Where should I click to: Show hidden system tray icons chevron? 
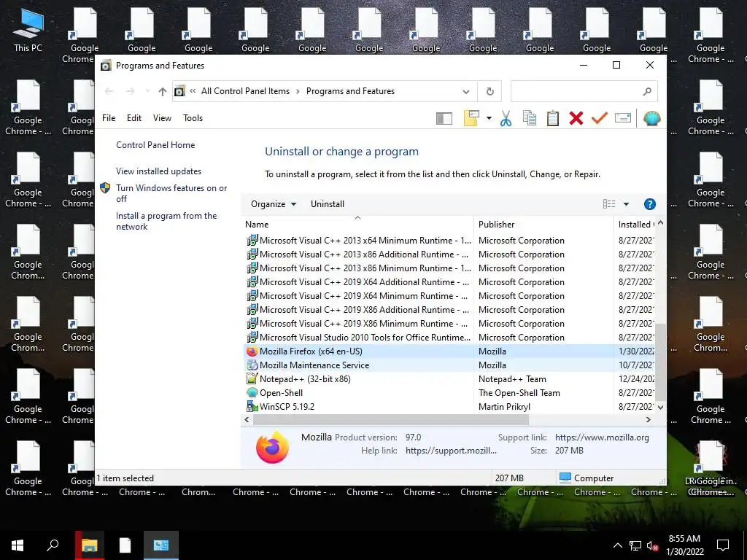(617, 545)
